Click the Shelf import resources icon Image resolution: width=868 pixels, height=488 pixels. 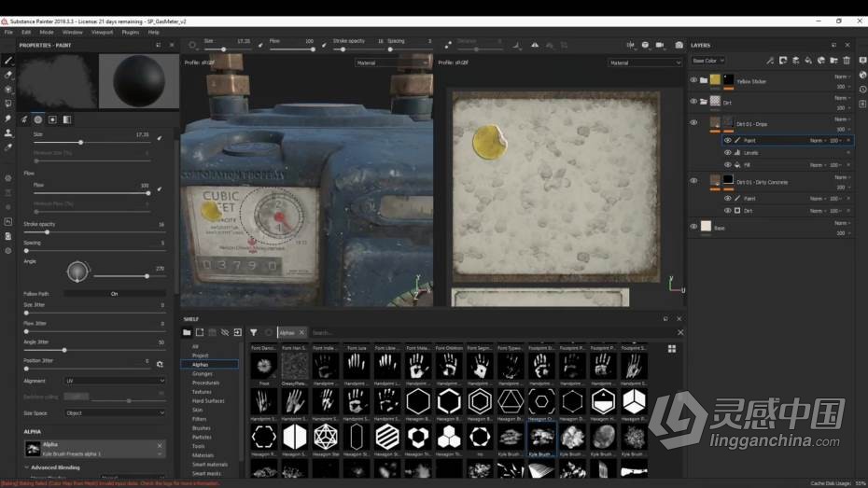(237, 332)
